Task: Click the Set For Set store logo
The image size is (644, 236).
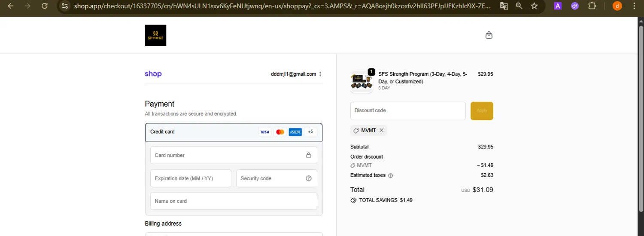Action: point(155,35)
